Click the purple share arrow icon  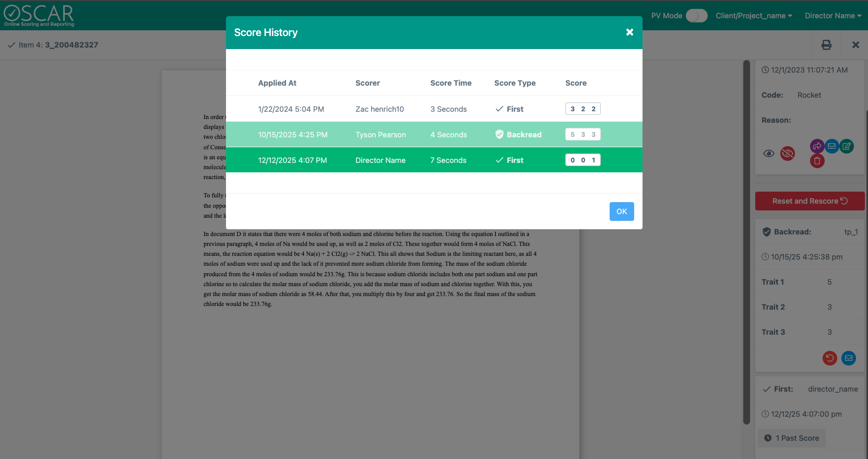817,146
